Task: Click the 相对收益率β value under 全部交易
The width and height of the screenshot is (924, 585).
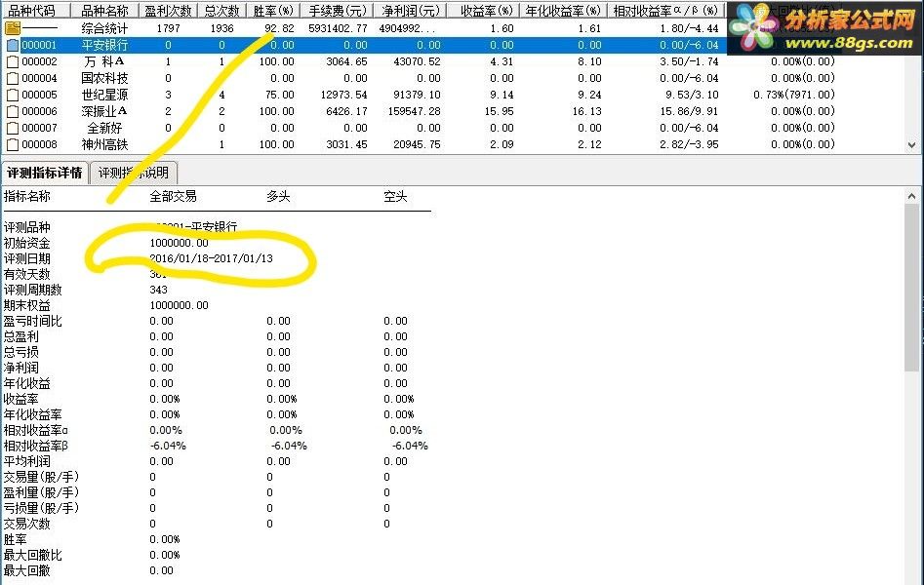Action: (168, 446)
